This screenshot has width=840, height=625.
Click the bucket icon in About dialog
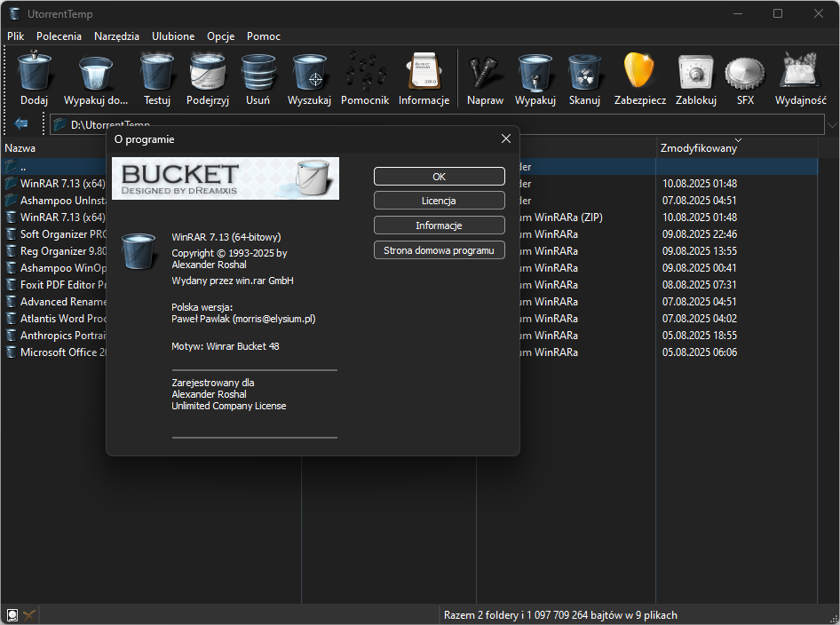point(139,250)
